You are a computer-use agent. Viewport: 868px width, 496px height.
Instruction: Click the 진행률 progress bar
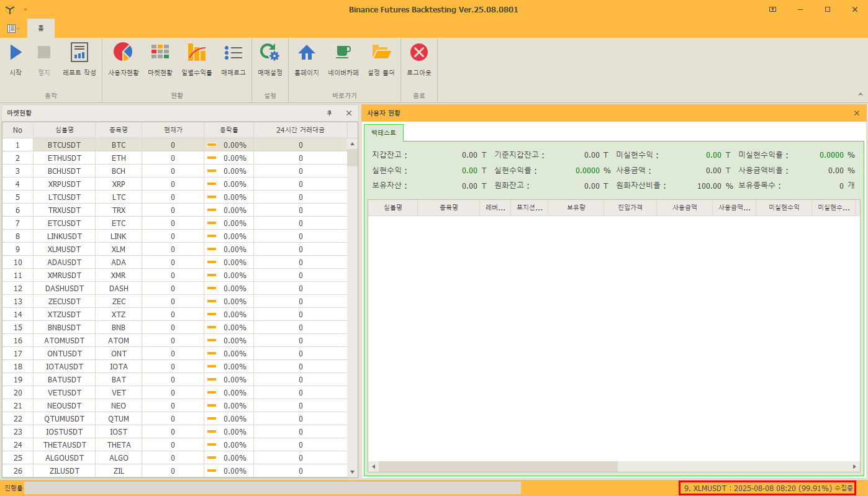[x=273, y=488]
